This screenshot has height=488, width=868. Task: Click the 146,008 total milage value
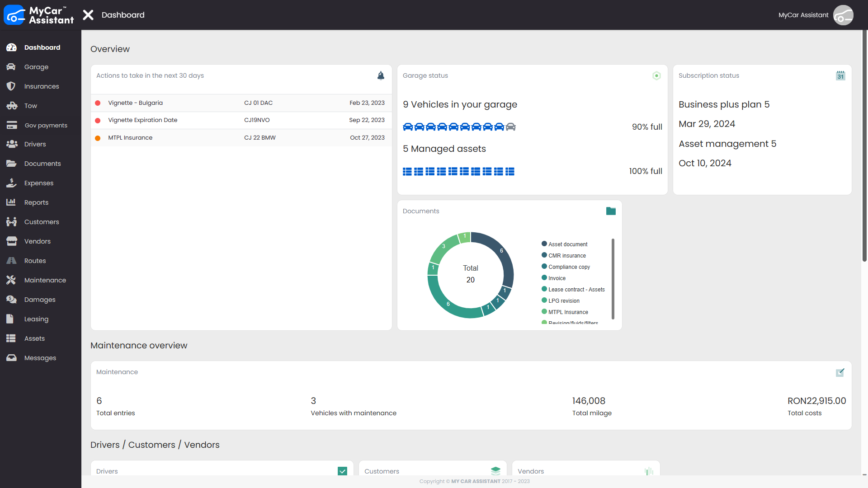point(589,401)
